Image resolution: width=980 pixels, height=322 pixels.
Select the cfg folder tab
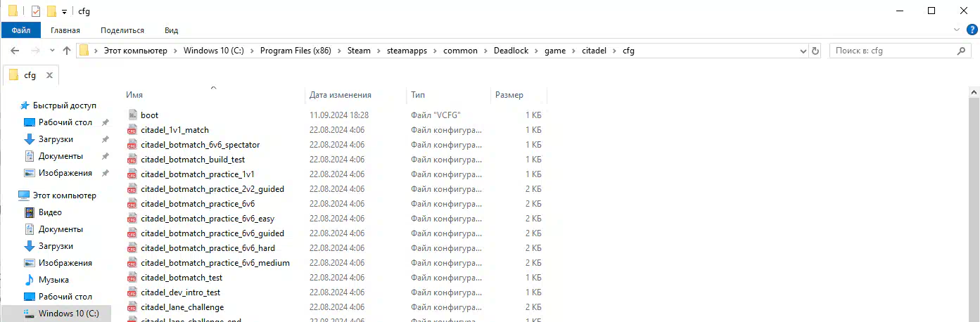tap(30, 75)
